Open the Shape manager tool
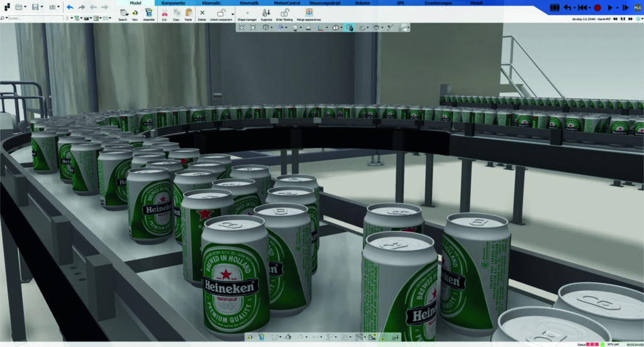 (x=247, y=13)
